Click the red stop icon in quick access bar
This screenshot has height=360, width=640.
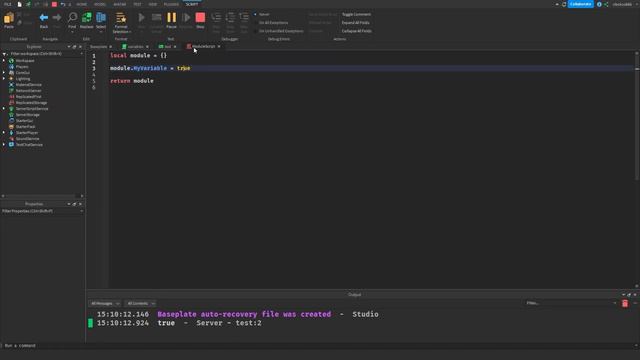coord(54,4)
